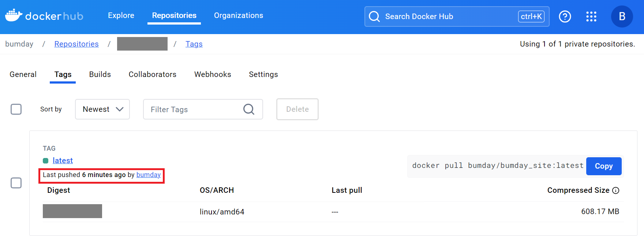Screen dimensions: 644x239
Task: Focus the Search Docker Hub field
Action: [457, 16]
